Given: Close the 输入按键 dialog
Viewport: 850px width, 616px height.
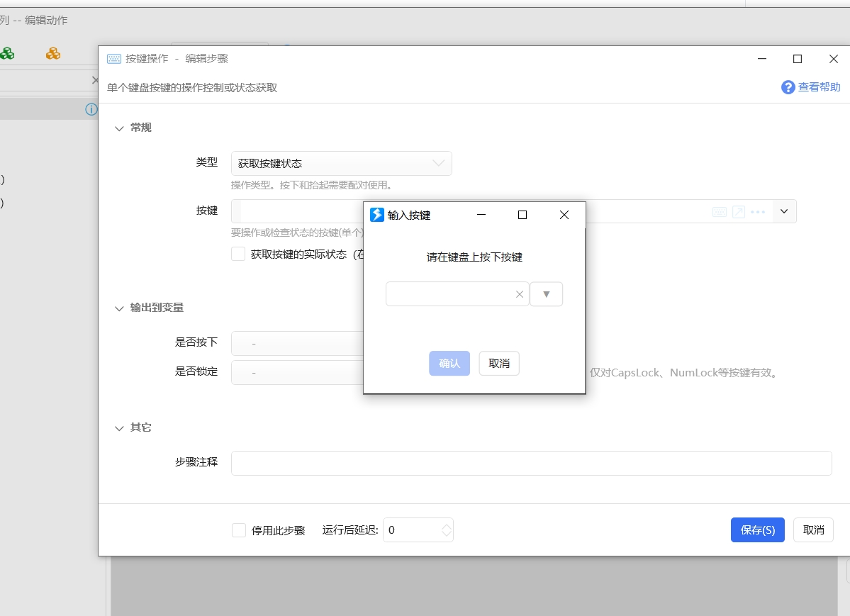Looking at the screenshot, I should [564, 215].
